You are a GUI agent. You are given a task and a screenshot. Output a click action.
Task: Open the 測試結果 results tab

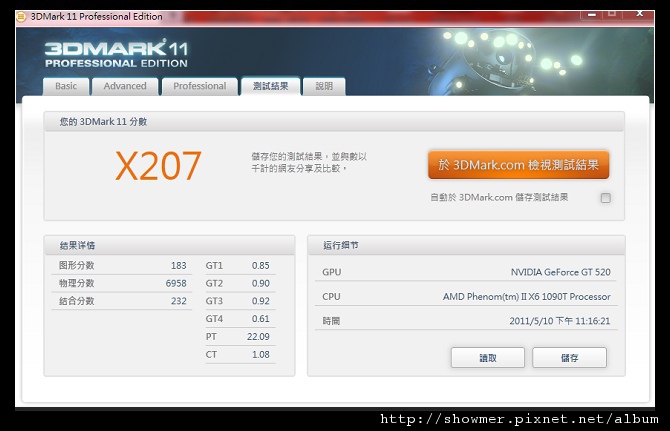270,86
